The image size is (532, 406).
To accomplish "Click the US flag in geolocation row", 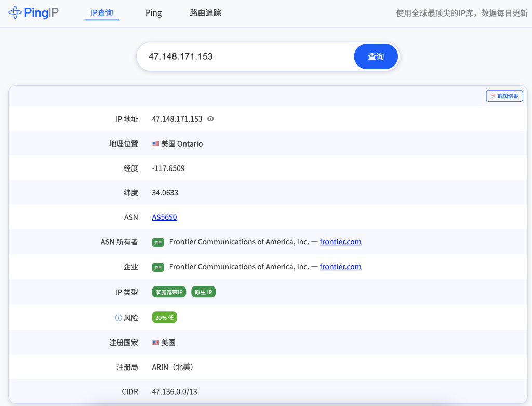I will (155, 144).
